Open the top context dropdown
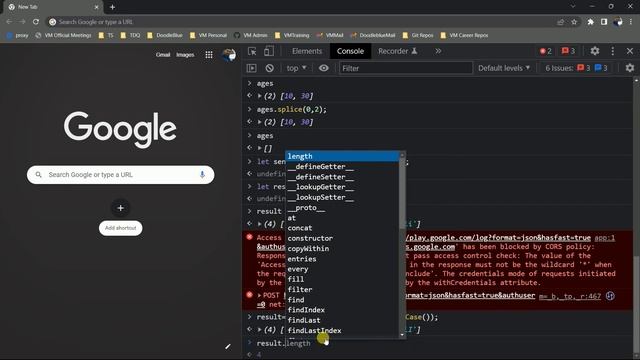The height and width of the screenshot is (360, 640). pyautogui.click(x=296, y=68)
